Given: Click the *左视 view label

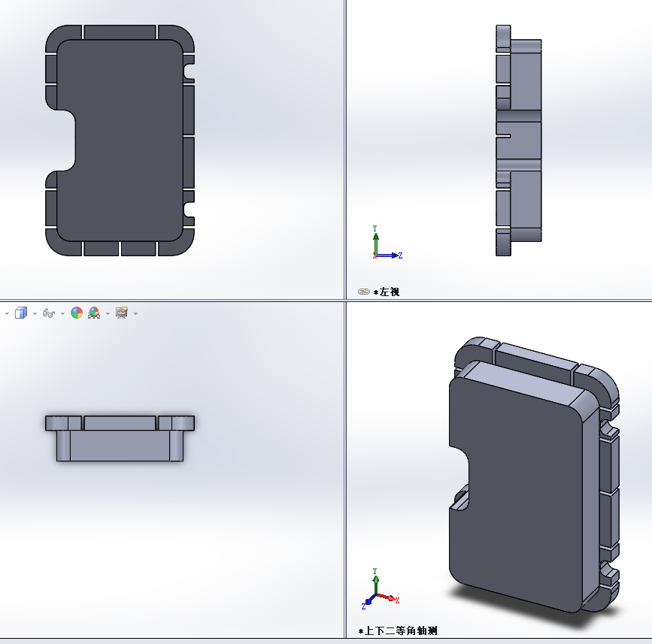Looking at the screenshot, I should pos(387,292).
